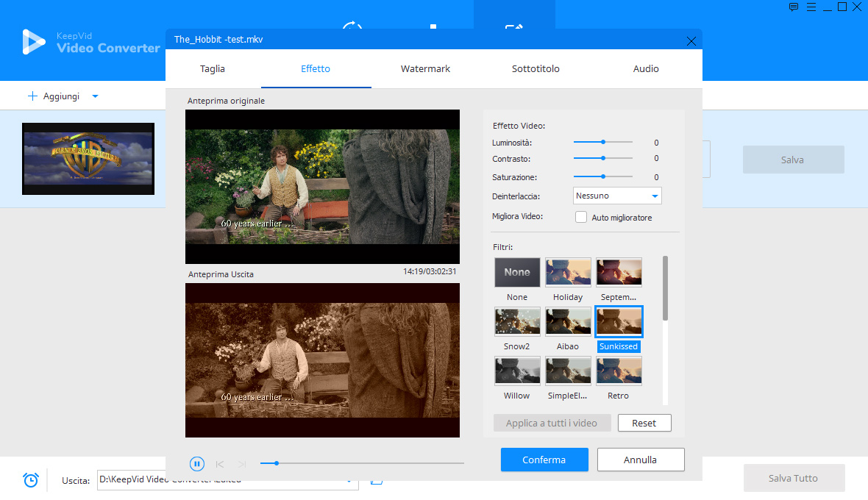This screenshot has height=500, width=868.
Task: Switch to the Taglia tab
Action: pyautogui.click(x=213, y=68)
